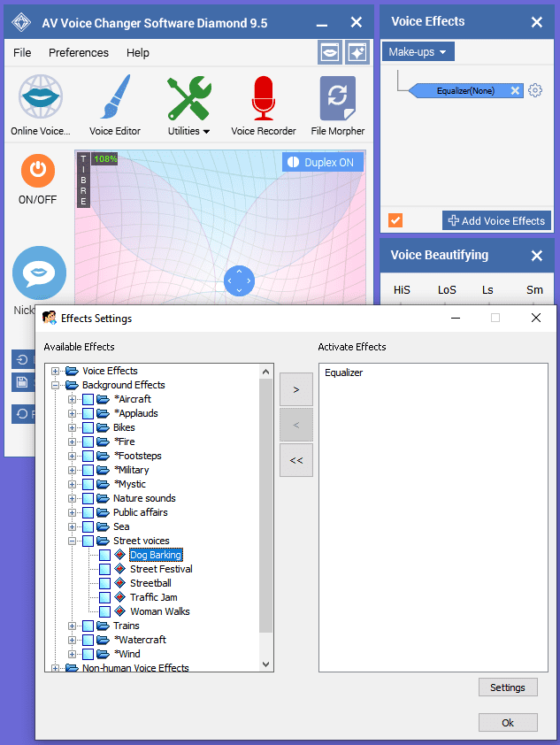
Task: Open the File Morpher icon
Action: point(338,98)
